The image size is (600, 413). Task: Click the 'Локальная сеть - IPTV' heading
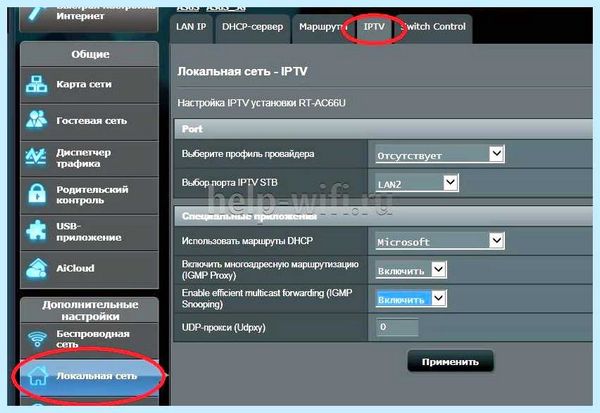pos(242,72)
